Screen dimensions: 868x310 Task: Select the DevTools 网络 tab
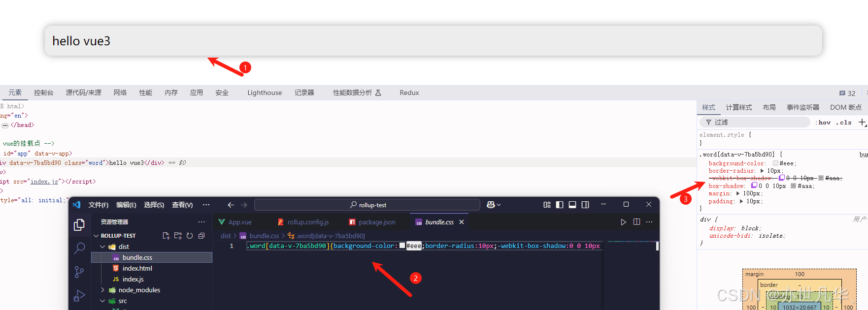coord(120,93)
